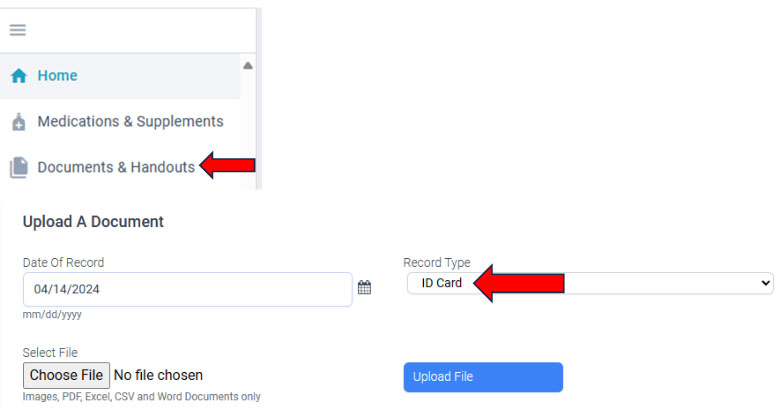Open the calendar date picker icon
779x409 pixels.
(365, 288)
